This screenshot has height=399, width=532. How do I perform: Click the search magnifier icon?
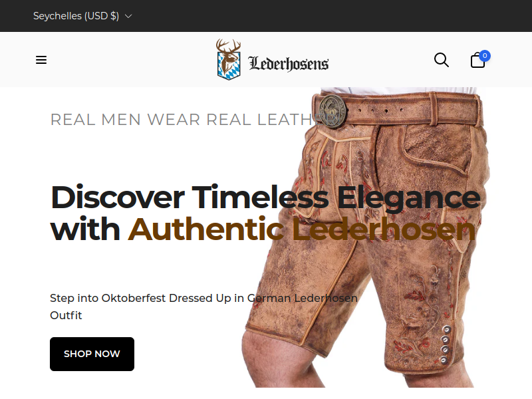441,60
